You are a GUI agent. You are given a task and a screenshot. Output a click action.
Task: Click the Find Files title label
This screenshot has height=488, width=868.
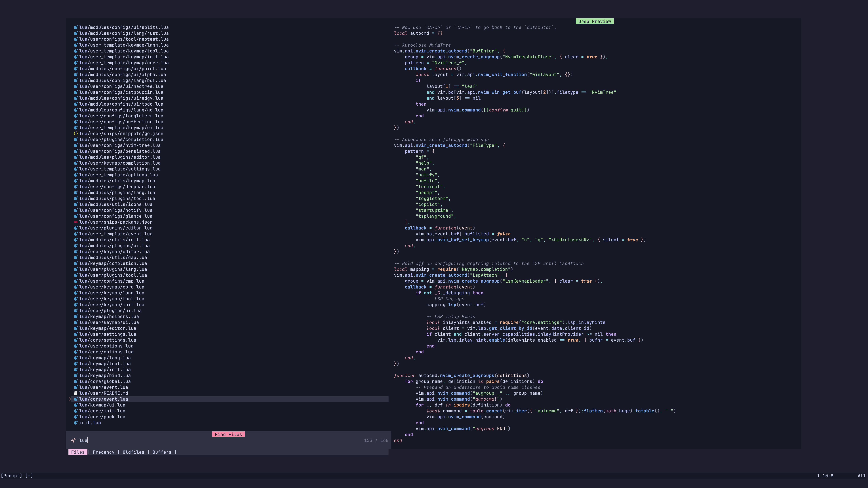[x=228, y=434]
